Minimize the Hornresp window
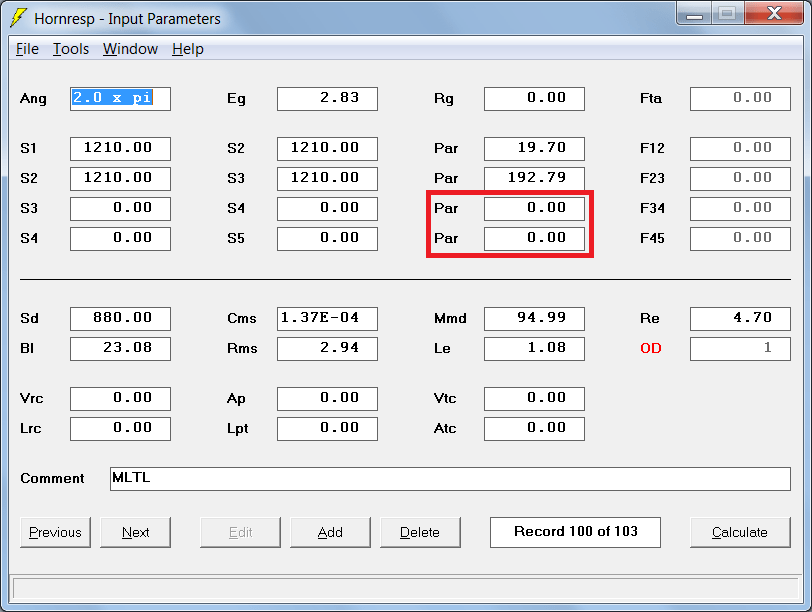Image resolution: width=812 pixels, height=612 pixels. pyautogui.click(x=694, y=14)
